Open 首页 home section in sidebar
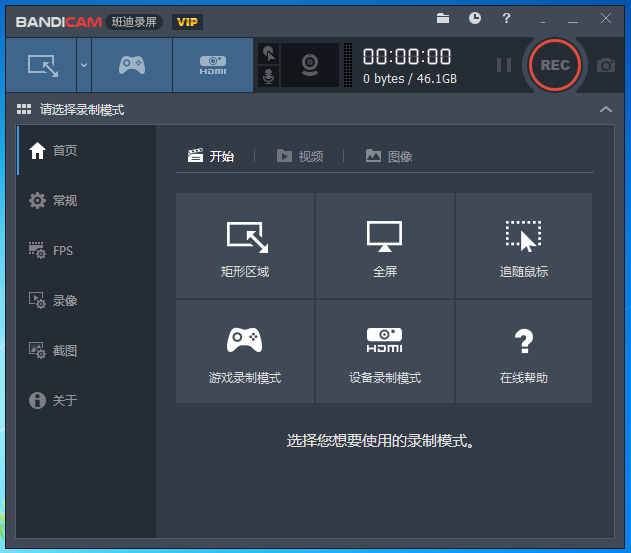This screenshot has width=631, height=553. point(86,151)
